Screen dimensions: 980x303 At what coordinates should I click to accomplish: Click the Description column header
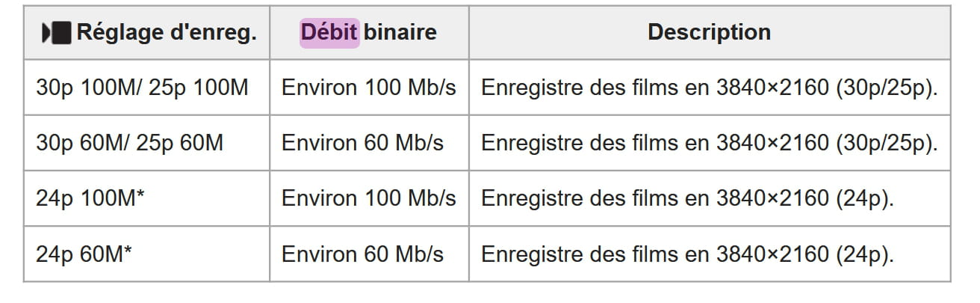tap(710, 33)
